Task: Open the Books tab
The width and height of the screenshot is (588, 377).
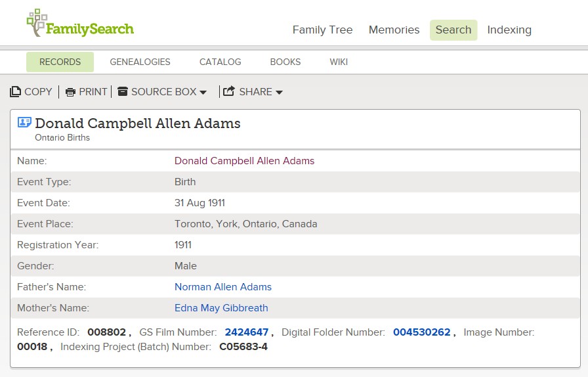Action: 285,62
